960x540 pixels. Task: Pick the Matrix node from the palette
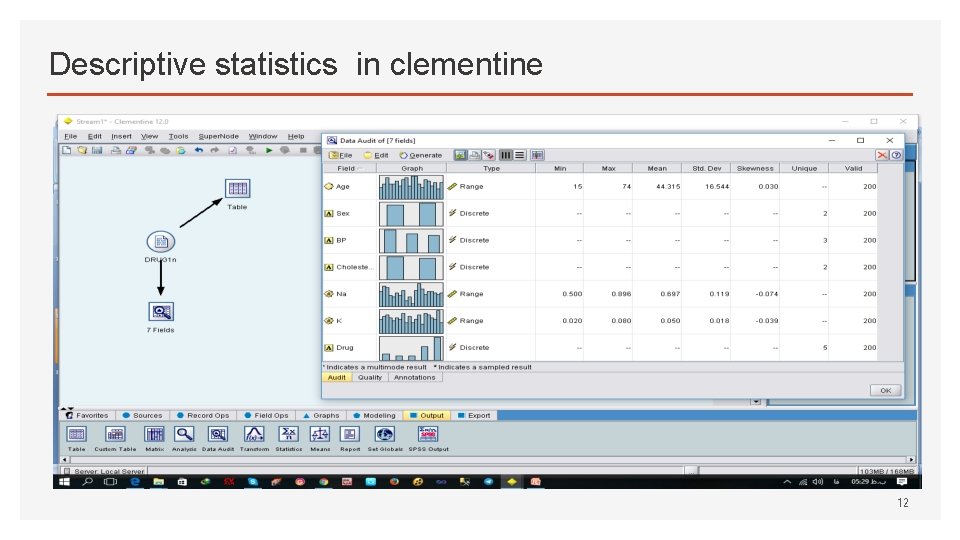(154, 434)
